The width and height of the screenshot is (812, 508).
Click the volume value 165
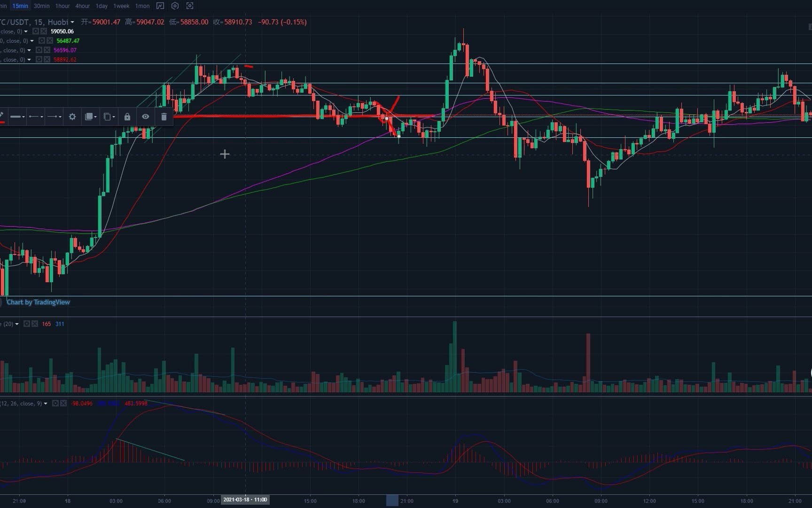pyautogui.click(x=46, y=324)
